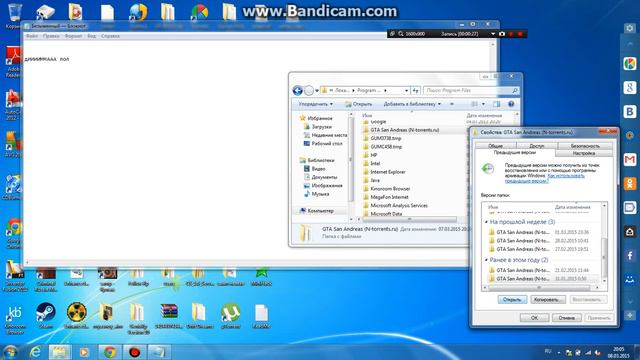Open Справка menu in Notepad
Image resolution: width=640 pixels, height=360 pixels.
coord(110,36)
